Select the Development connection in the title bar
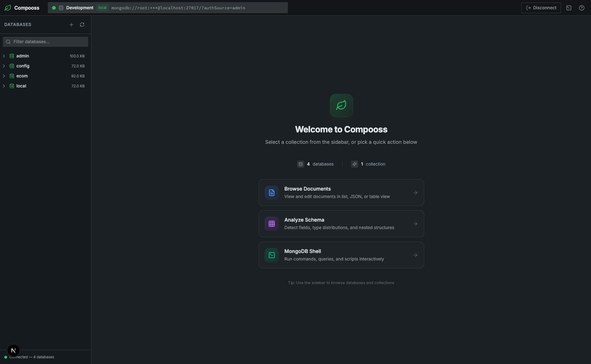The height and width of the screenshot is (364, 591). point(79,7)
